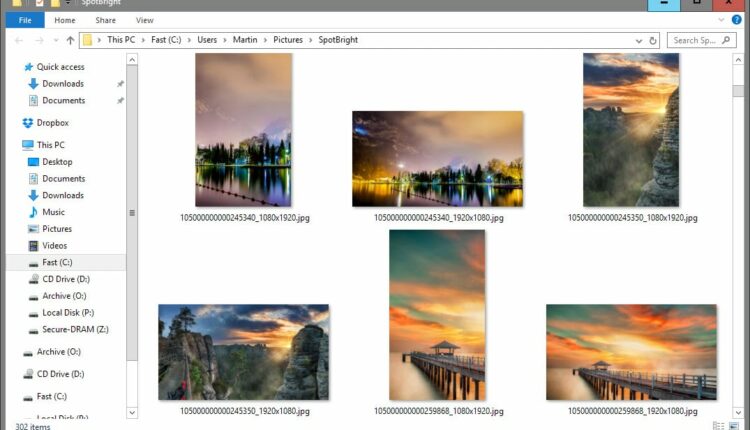
Task: Click Users in the address breadcrumb
Action: point(207,40)
